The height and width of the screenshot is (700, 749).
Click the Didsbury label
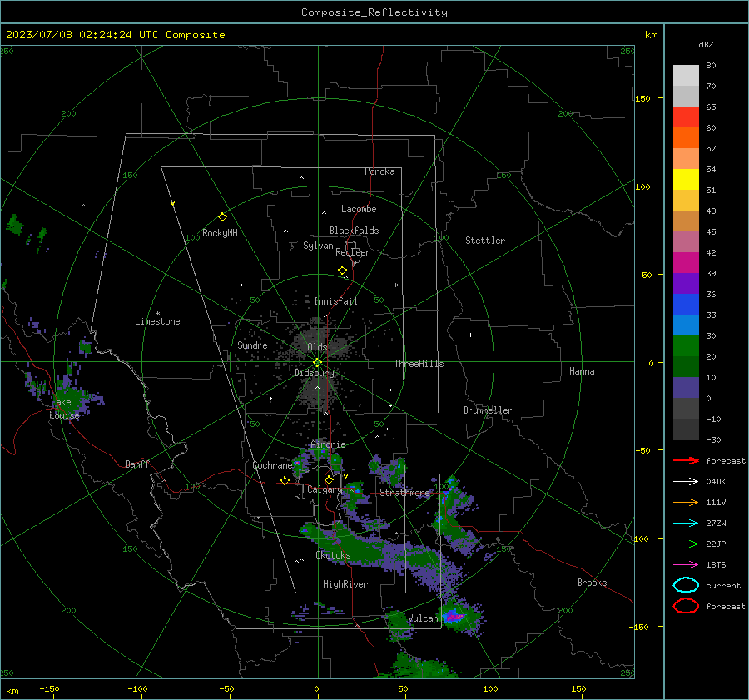click(314, 373)
